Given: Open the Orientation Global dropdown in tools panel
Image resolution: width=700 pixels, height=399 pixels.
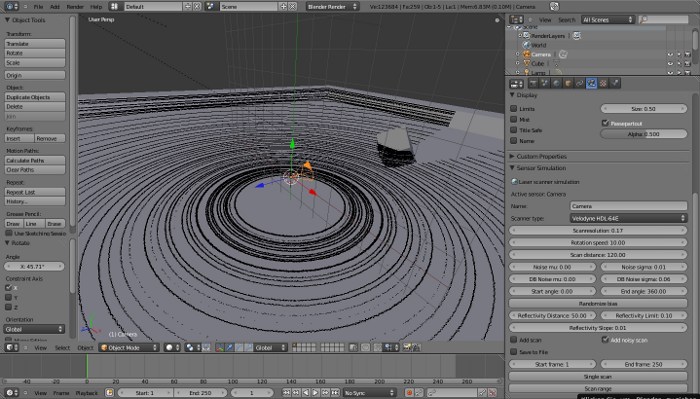Looking at the screenshot, I should tap(34, 329).
